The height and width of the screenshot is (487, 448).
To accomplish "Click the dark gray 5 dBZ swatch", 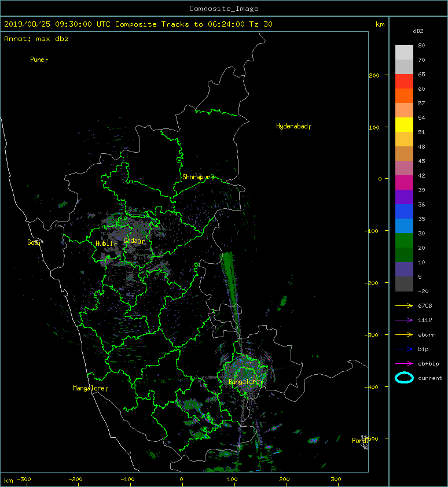I will (404, 284).
